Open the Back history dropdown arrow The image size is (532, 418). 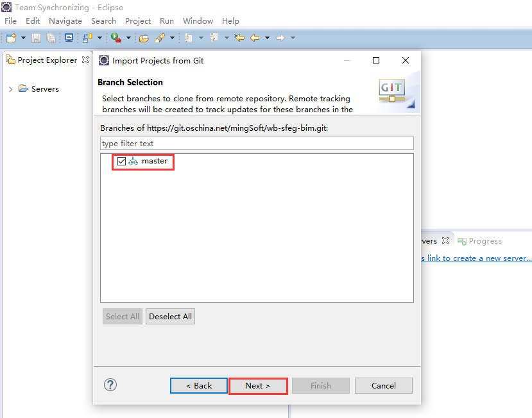pyautogui.click(x=268, y=38)
